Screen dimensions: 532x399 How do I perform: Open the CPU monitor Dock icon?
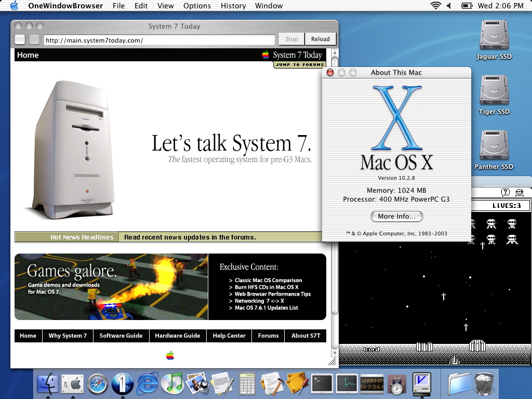pyautogui.click(x=347, y=384)
